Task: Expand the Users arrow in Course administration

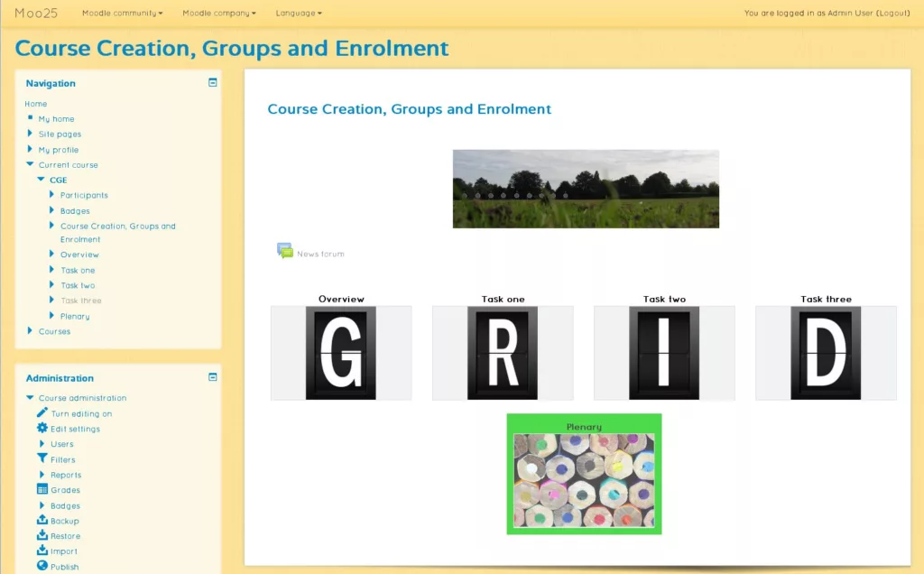Action: 42,444
